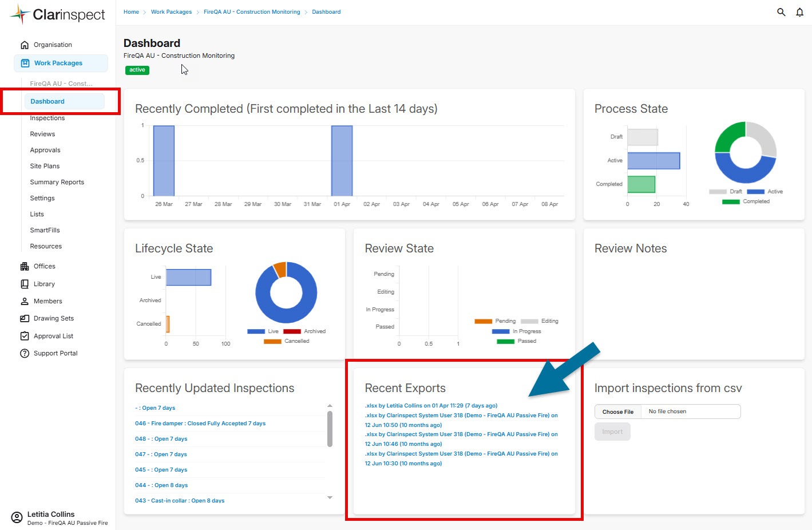Viewport: 812px width, 530px height.
Task: Click the Work Packages breadcrumb link
Action: point(171,12)
